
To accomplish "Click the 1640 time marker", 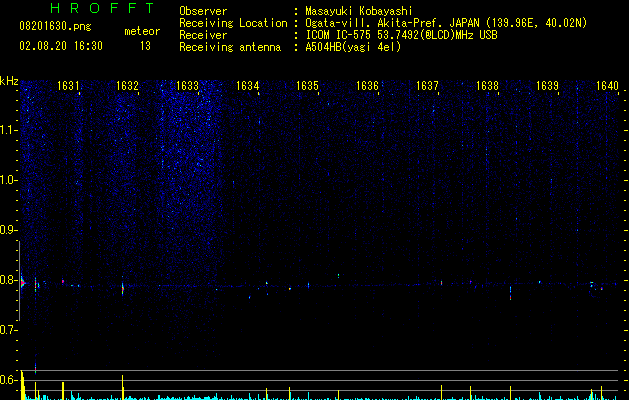I will 607,86.
